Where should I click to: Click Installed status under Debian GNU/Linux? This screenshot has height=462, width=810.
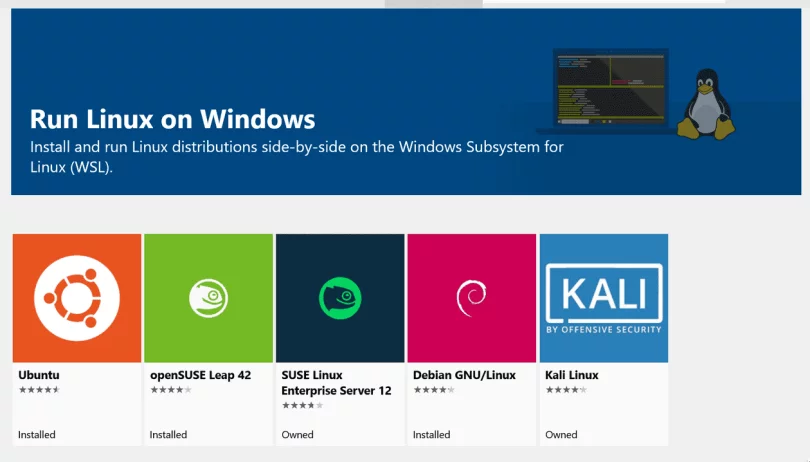point(431,435)
